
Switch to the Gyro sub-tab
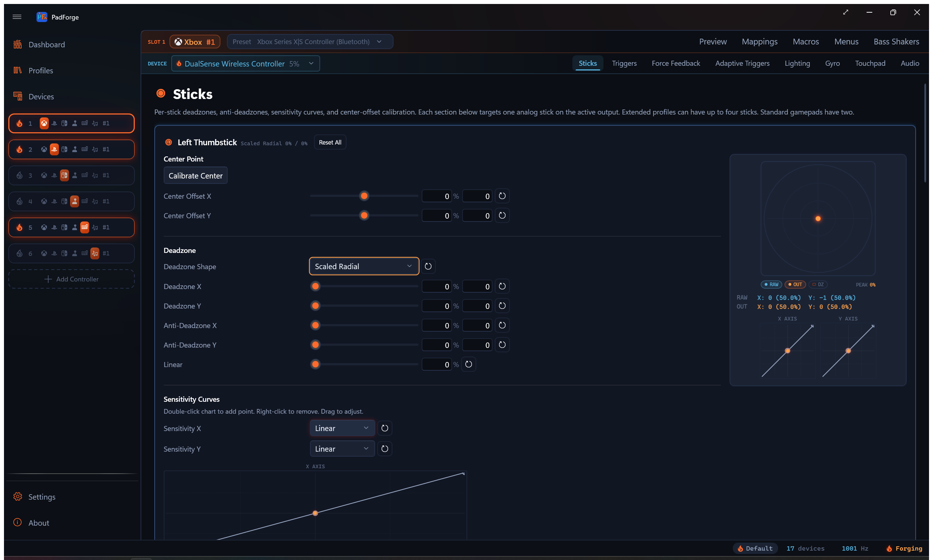click(832, 63)
